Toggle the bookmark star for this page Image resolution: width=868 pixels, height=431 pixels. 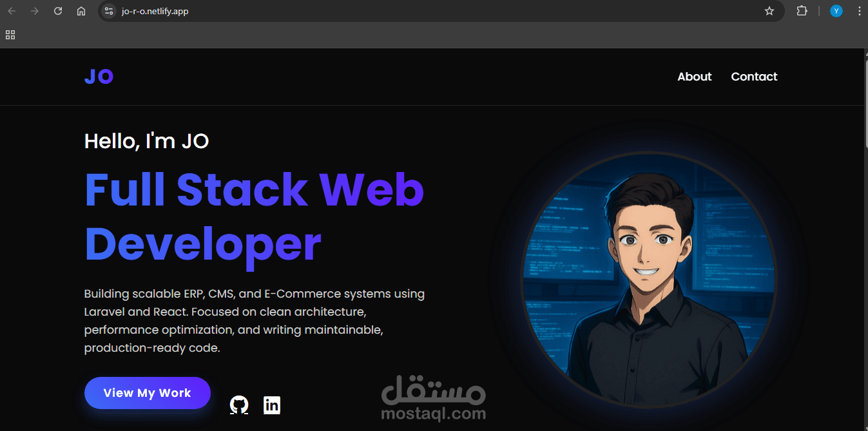769,11
